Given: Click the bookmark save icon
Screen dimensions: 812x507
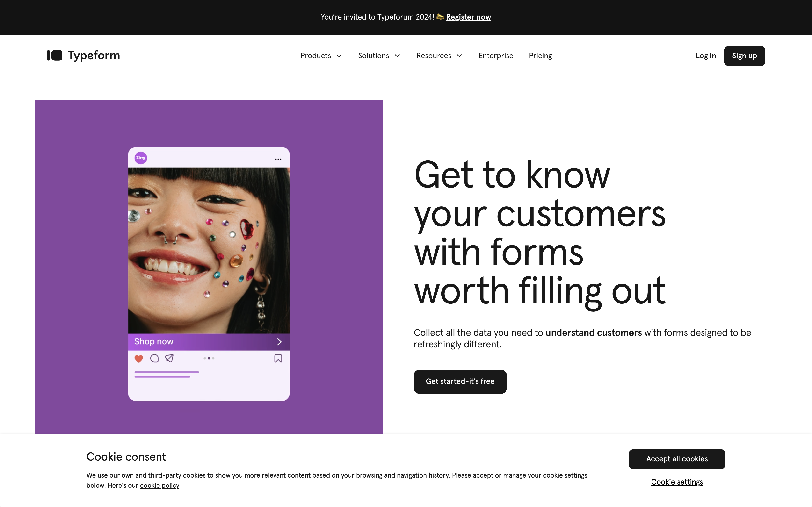Looking at the screenshot, I should [x=278, y=359].
